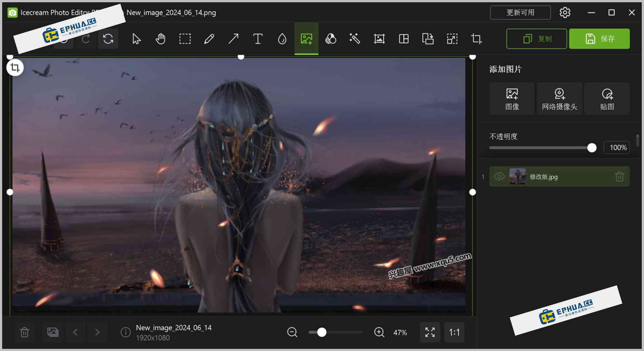Add from 网络摄像头 webcam
The width and height of the screenshot is (644, 351).
[x=559, y=98]
